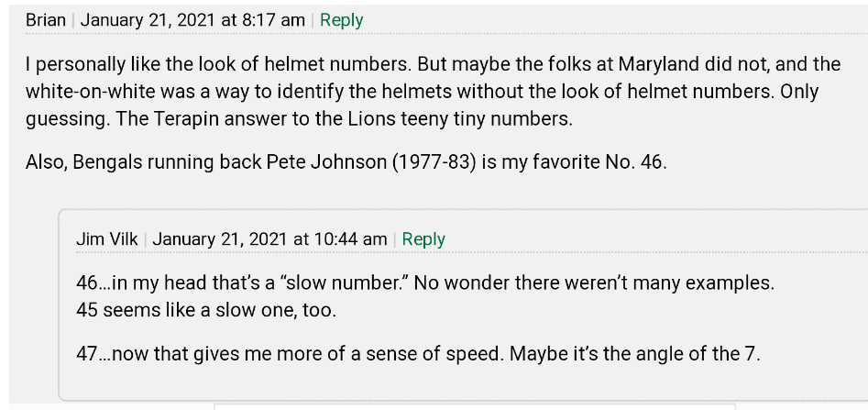Click the 10:44 am comment timestamp
This screenshot has width=868, height=410.
point(269,239)
